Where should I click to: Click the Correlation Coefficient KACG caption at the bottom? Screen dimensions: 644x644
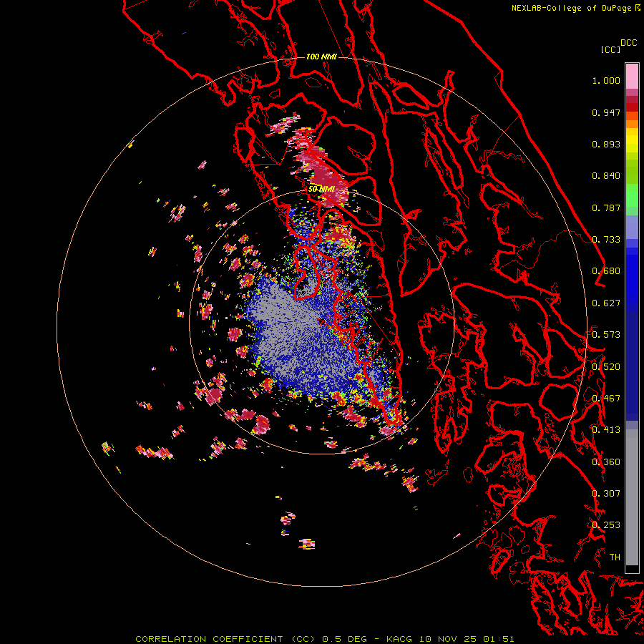point(324,639)
